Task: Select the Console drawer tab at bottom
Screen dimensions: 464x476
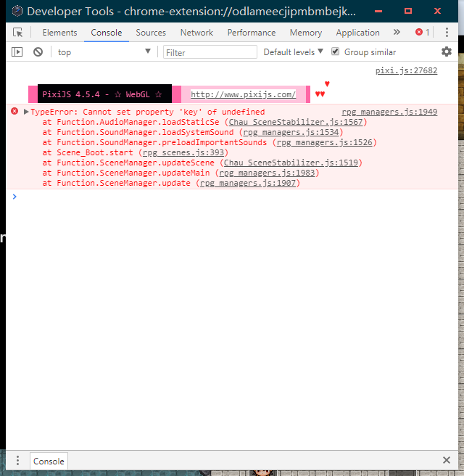Action: point(49,461)
